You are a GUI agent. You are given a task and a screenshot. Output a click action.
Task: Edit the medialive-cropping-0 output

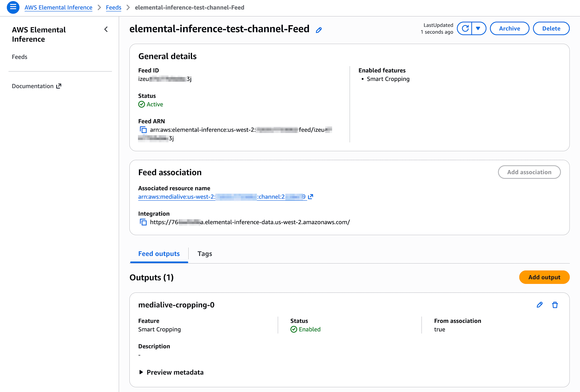point(539,305)
